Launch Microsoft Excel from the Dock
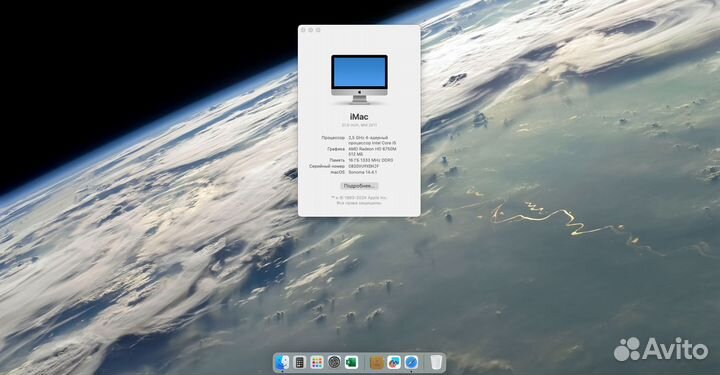The width and height of the screenshot is (720, 375). 351,363
